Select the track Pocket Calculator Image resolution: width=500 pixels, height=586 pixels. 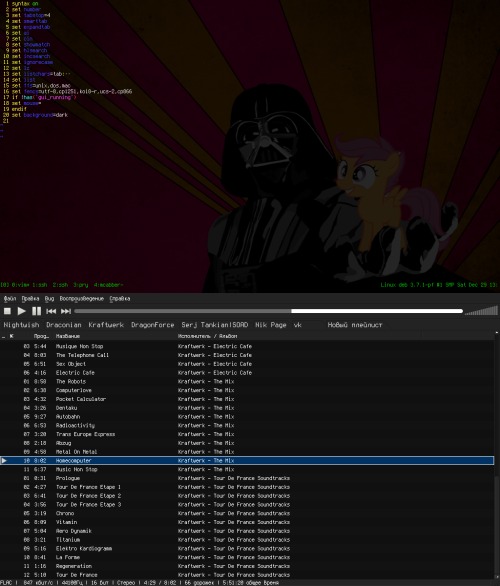(247, 399)
